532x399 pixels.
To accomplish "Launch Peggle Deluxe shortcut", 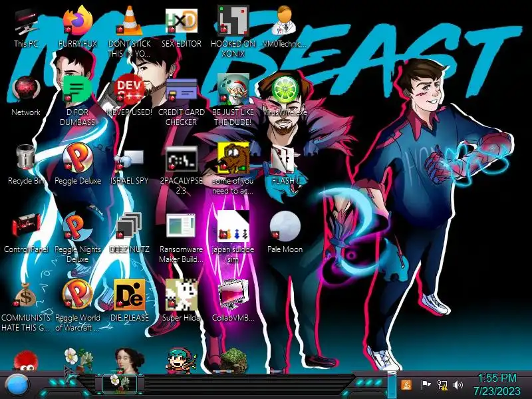I will coord(78,158).
